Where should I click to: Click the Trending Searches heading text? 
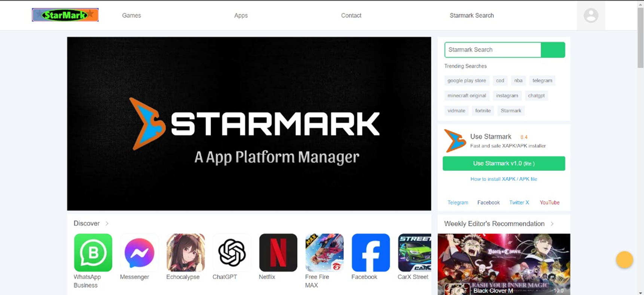pos(465,66)
